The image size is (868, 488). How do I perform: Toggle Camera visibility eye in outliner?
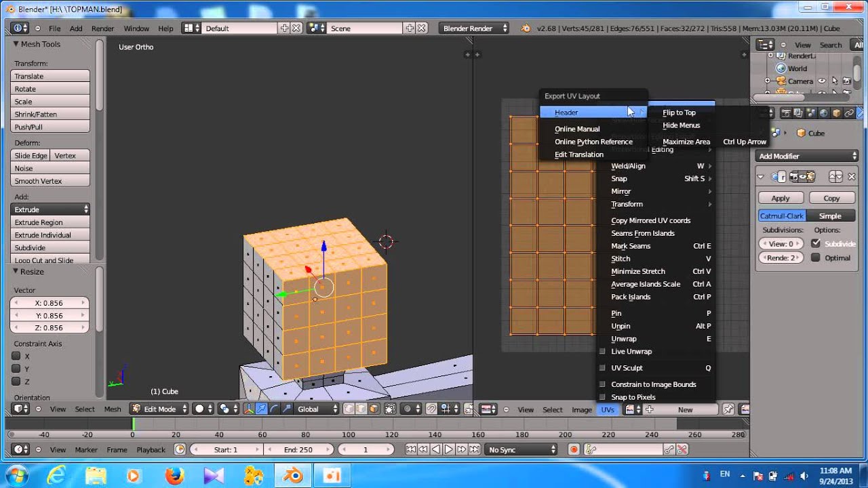point(821,81)
